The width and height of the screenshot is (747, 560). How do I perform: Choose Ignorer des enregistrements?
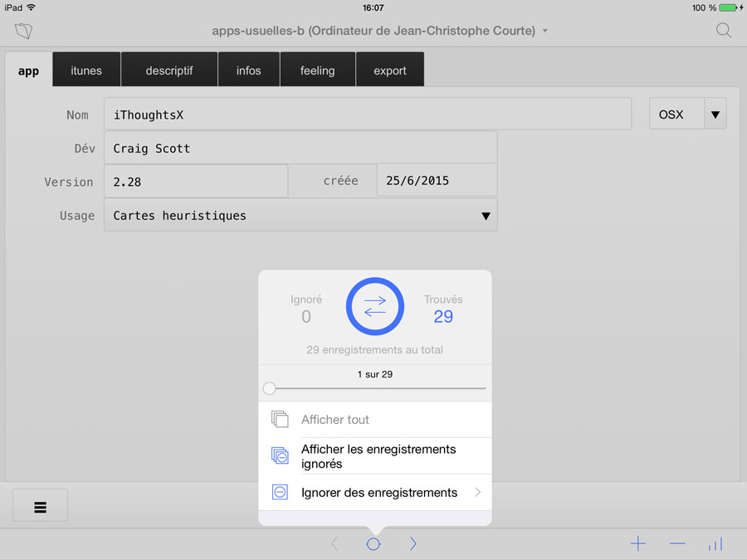point(375,492)
